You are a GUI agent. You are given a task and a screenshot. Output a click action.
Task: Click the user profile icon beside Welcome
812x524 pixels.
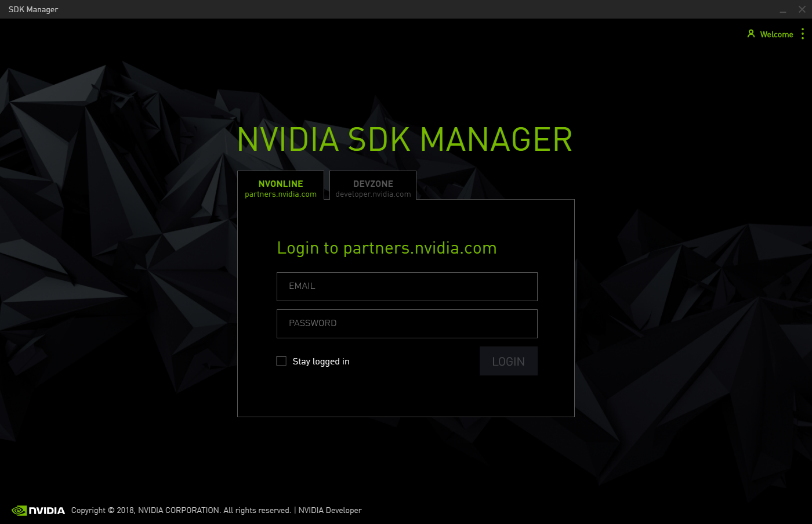[751, 34]
